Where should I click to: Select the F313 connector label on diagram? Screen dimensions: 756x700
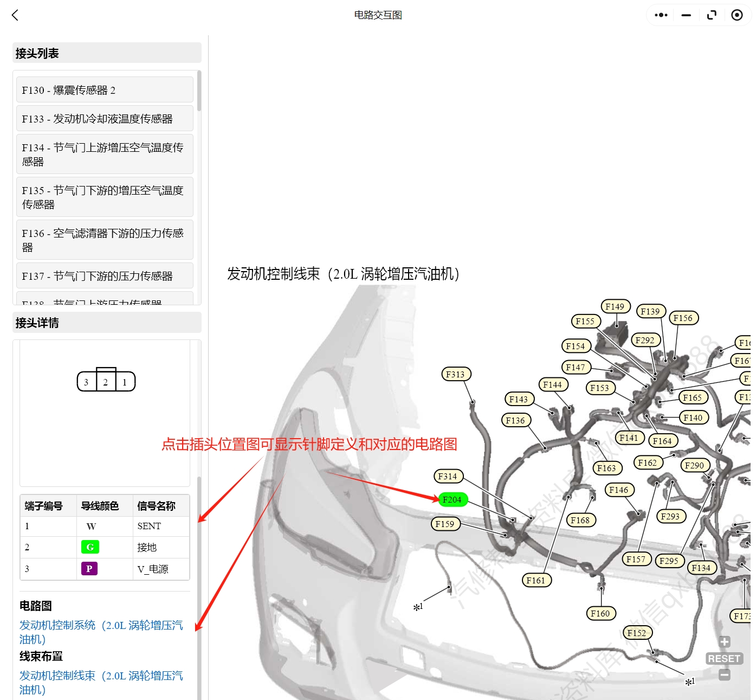[x=456, y=374]
